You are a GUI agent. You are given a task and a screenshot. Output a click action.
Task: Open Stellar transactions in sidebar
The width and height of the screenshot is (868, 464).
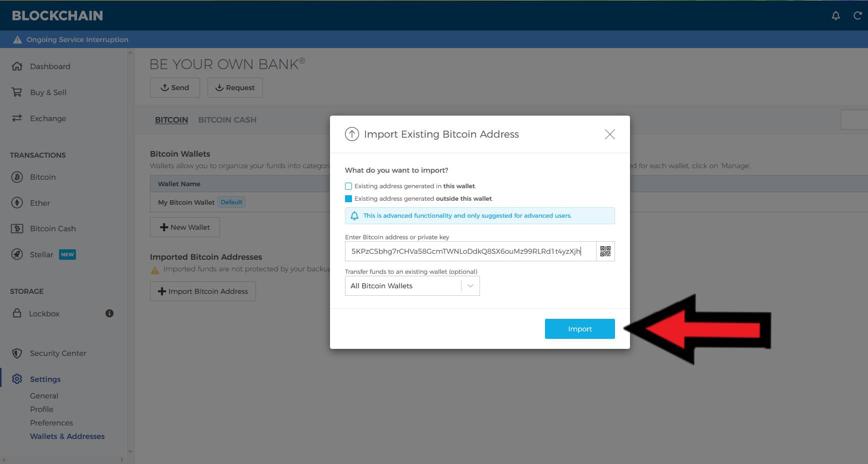pyautogui.click(x=41, y=254)
